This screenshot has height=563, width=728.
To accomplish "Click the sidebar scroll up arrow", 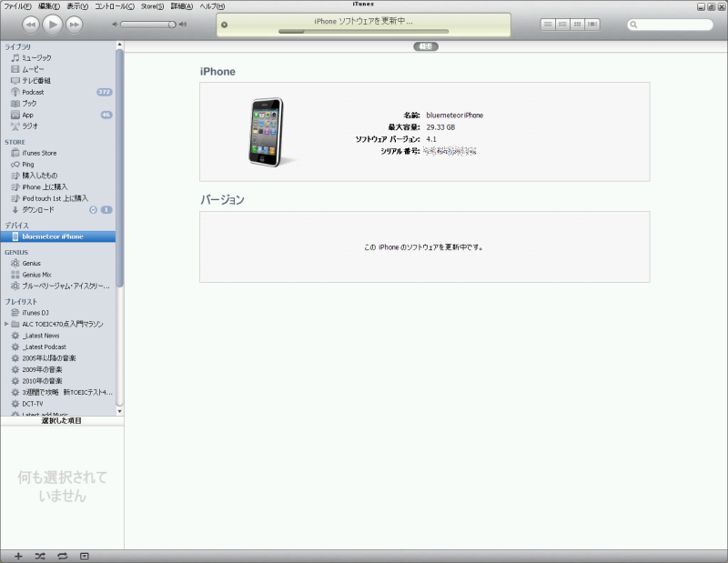I will click(119, 45).
